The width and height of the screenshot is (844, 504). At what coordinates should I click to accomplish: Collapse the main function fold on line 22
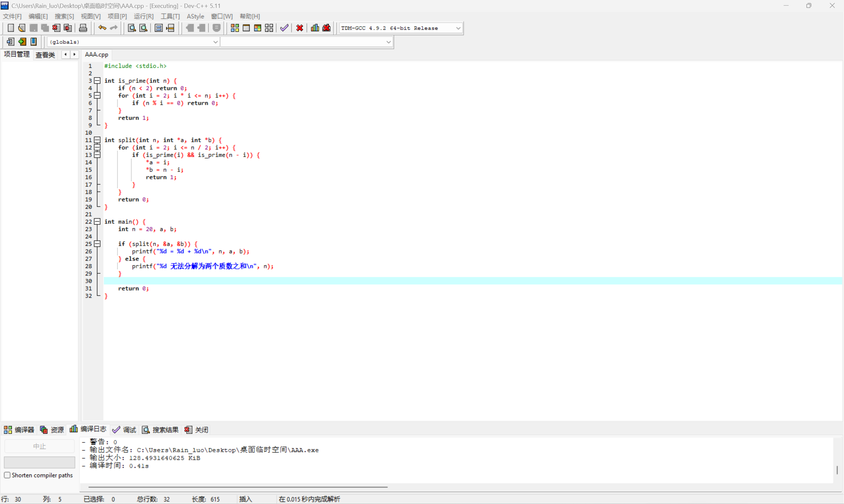click(x=97, y=222)
